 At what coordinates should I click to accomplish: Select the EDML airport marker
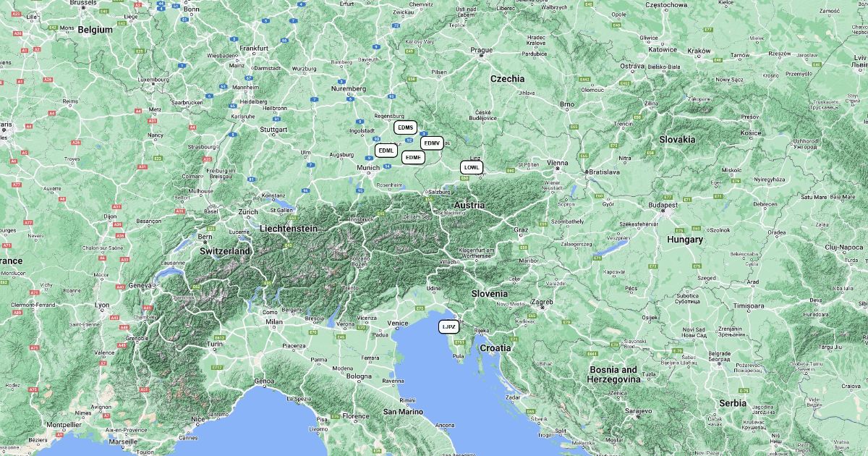[x=386, y=151]
